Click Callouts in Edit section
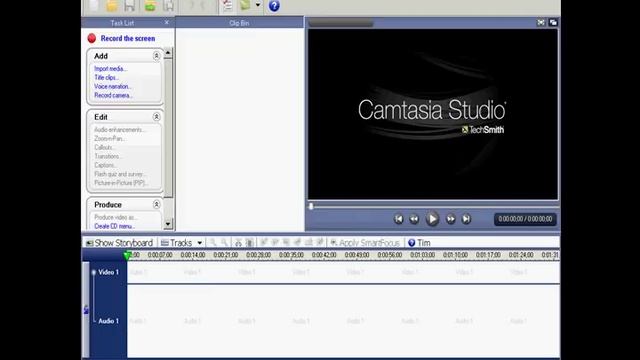The image size is (640, 360). click(x=104, y=147)
